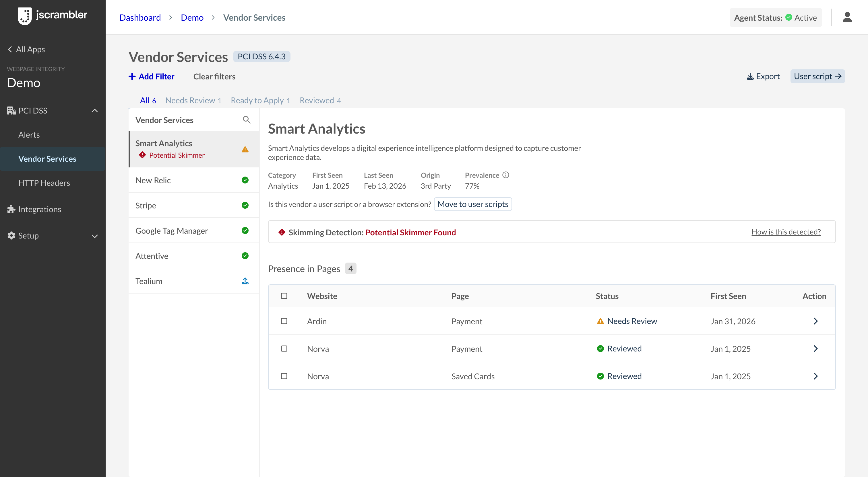
Task: Click the upload icon next to Tealium
Action: click(x=245, y=281)
